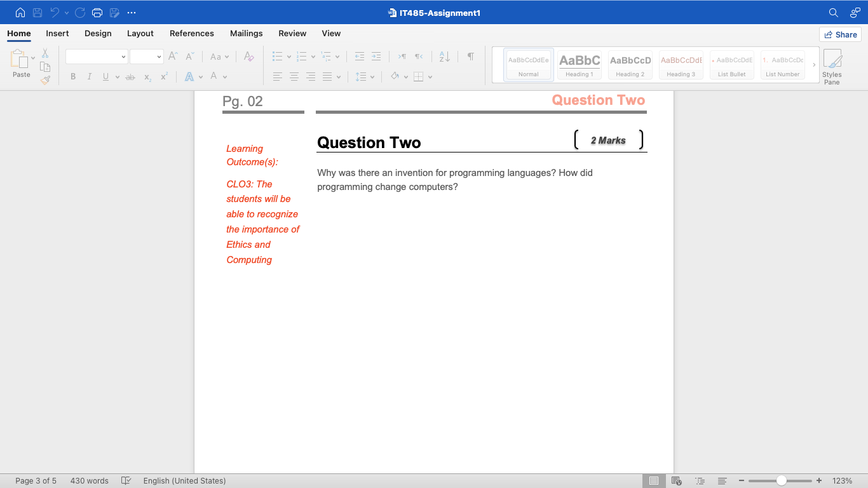Select the Format Painter tool
Image resolution: width=868 pixels, height=488 pixels.
coord(45,79)
